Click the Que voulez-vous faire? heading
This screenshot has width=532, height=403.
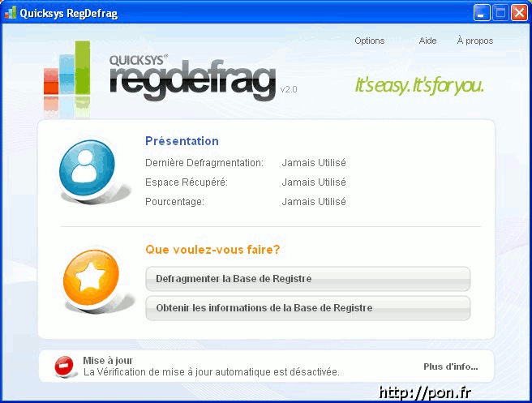tap(212, 250)
